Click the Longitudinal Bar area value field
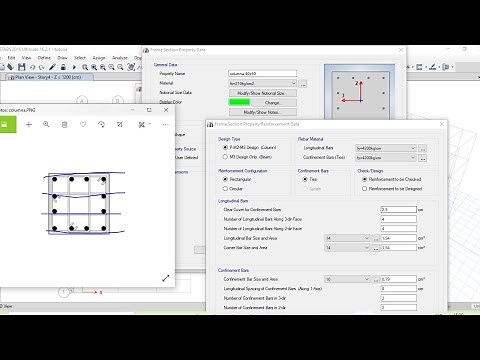The width and height of the screenshot is (480, 360). 399,238
